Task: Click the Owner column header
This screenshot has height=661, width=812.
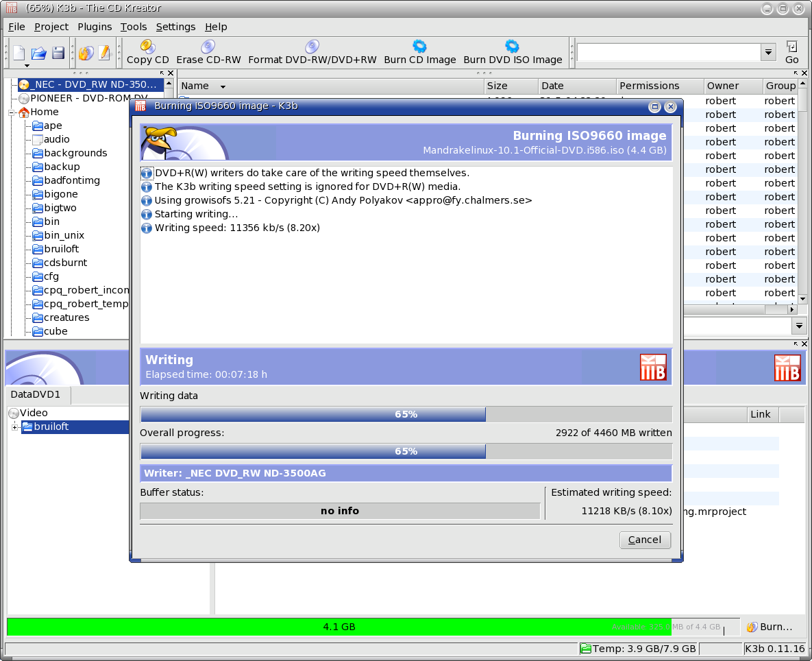Action: (x=733, y=86)
